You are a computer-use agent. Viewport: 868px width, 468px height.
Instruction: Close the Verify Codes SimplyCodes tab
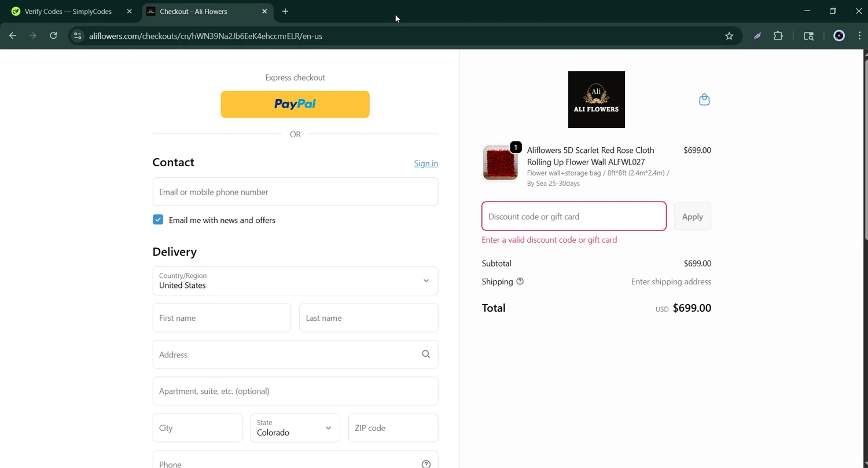point(130,11)
